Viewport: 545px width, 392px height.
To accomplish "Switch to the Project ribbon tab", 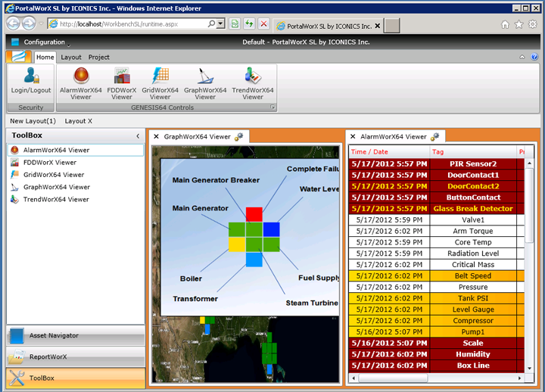I will click(98, 57).
